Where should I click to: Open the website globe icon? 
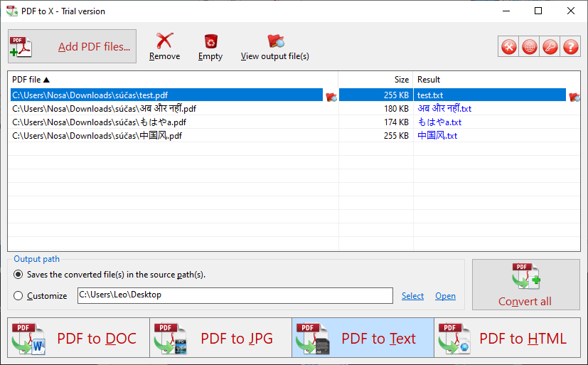click(529, 46)
